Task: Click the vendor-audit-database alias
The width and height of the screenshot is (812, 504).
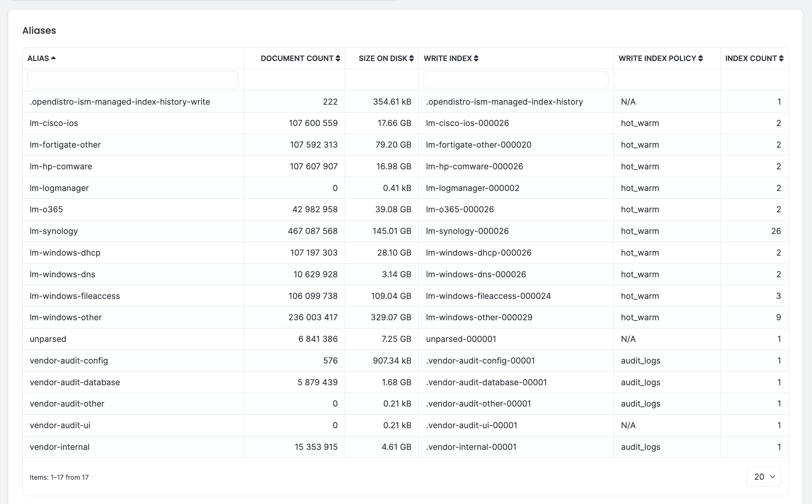Action: click(75, 382)
